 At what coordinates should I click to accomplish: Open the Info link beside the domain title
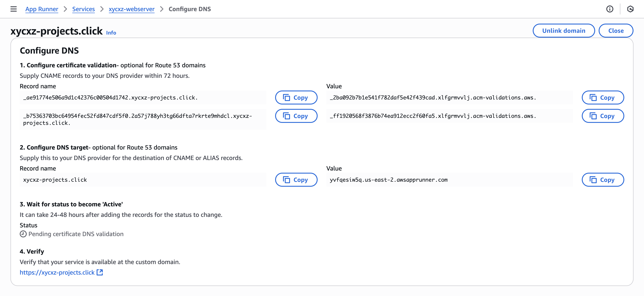[111, 33]
